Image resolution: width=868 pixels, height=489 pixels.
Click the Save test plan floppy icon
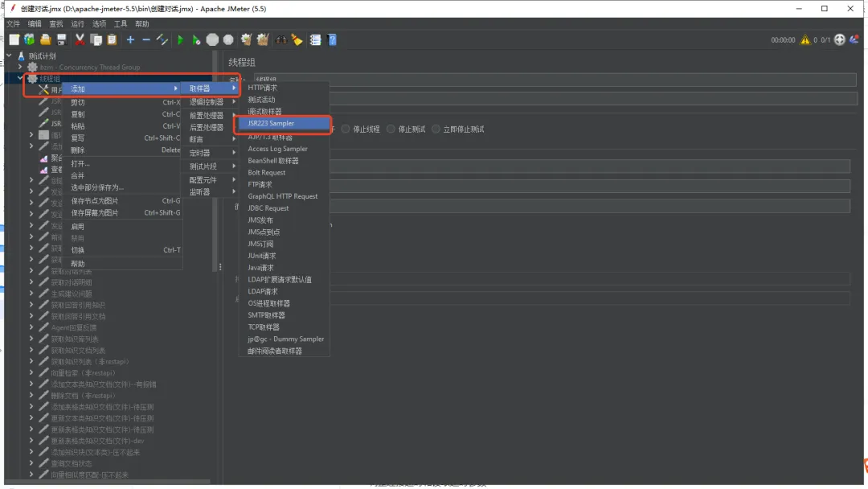click(x=61, y=39)
